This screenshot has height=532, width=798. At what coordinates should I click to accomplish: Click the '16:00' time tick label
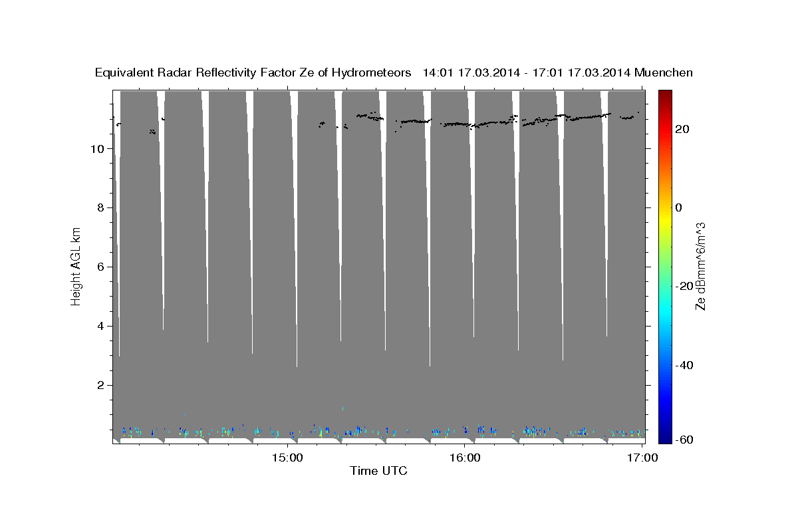465,458
